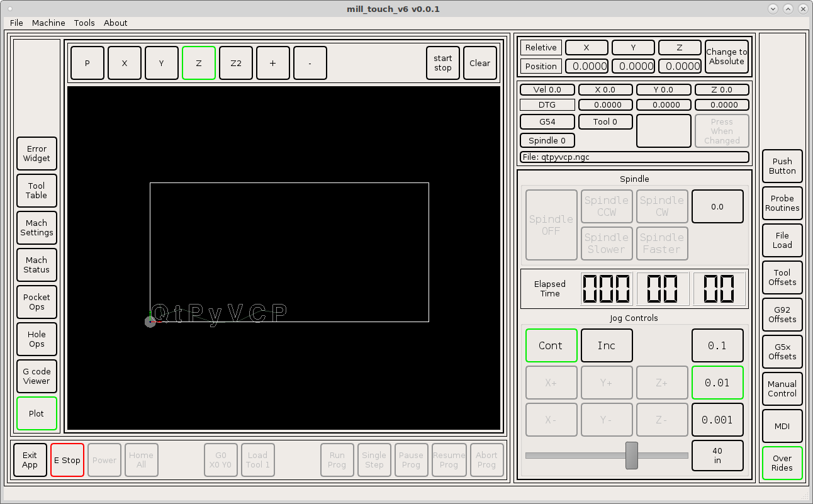Open Tool Offsets panel
The width and height of the screenshot is (813, 504).
click(x=782, y=277)
